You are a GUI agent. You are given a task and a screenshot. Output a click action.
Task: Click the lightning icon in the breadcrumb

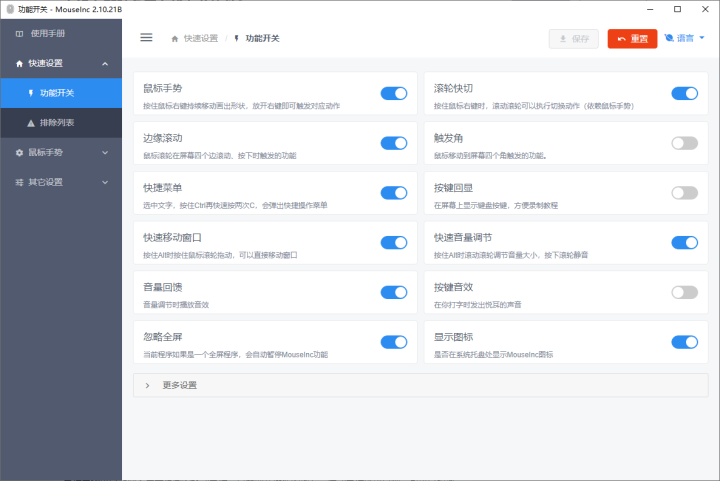tap(236, 39)
